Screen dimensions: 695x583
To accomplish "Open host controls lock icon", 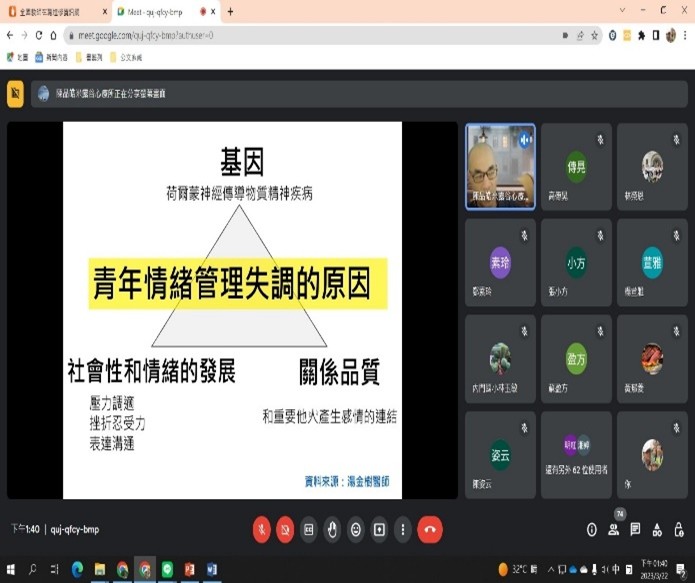I will click(x=679, y=529).
